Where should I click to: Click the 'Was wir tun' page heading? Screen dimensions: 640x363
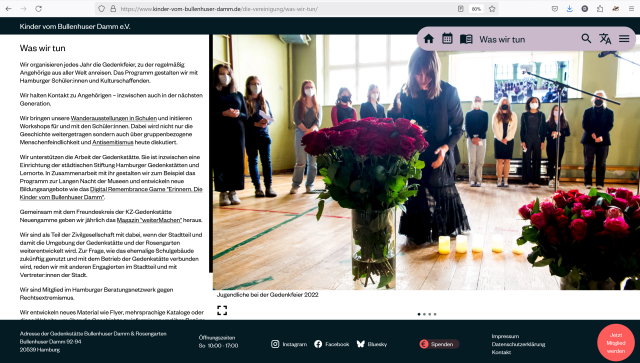pos(42,48)
